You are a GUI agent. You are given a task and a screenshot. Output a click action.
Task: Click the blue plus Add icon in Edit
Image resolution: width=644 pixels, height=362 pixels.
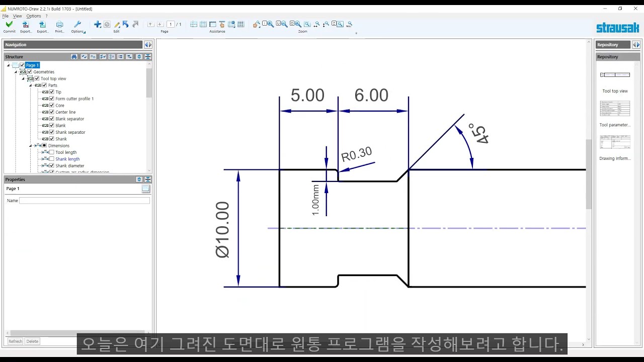98,24
